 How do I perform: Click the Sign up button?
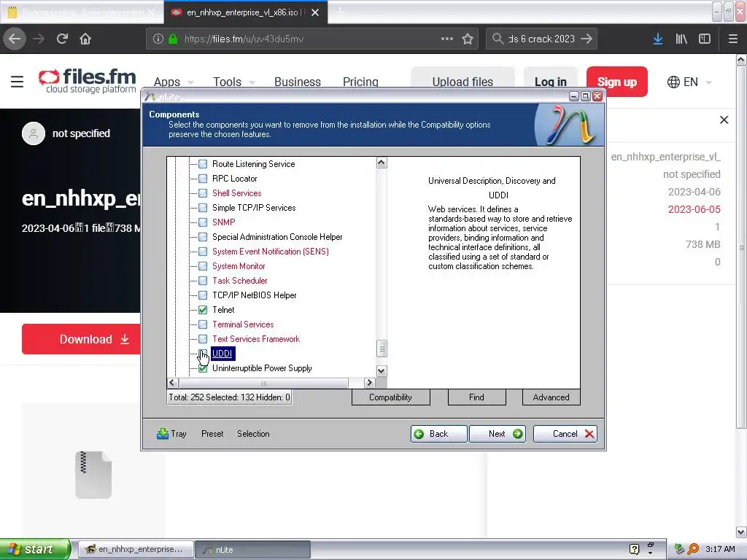click(616, 82)
